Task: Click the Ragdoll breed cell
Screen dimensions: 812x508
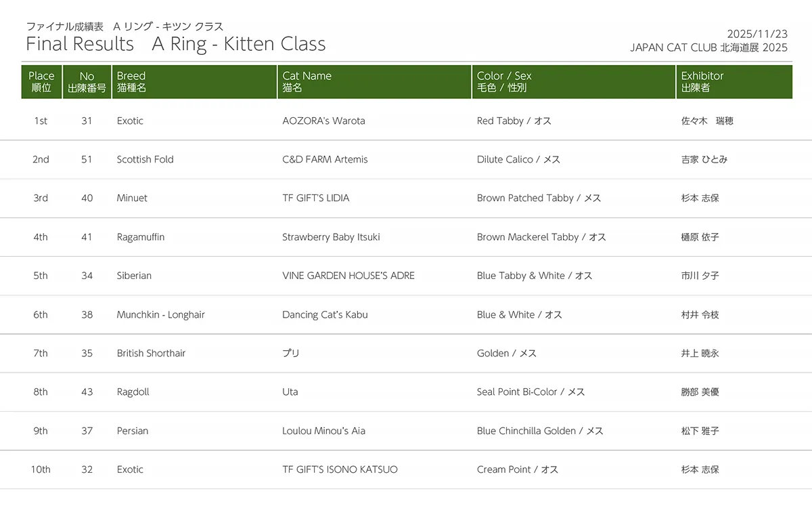Action: (x=133, y=392)
